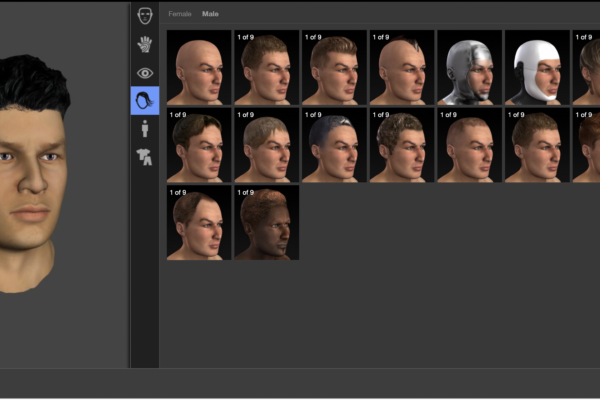Select the highlighted hair category icon
This screenshot has width=600, height=400.
[x=145, y=101]
